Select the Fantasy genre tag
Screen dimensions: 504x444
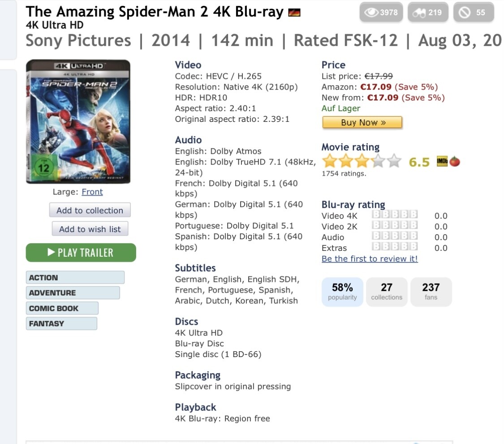coord(61,323)
